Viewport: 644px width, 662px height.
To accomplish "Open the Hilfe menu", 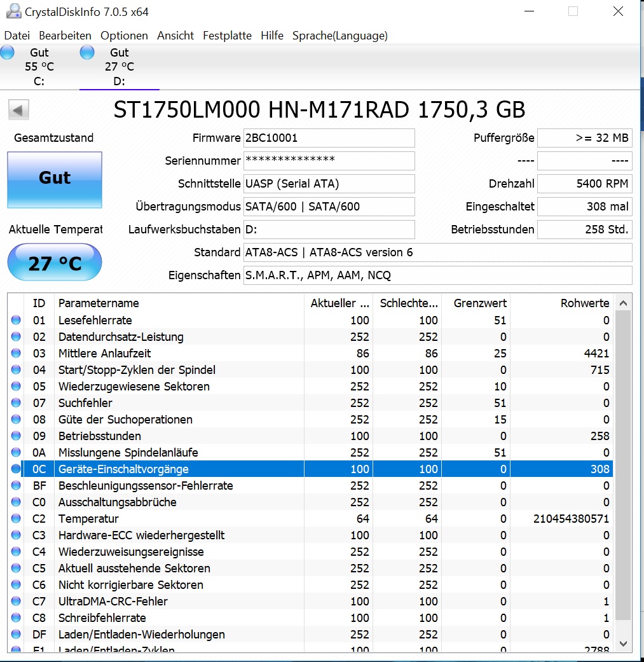I will point(272,36).
